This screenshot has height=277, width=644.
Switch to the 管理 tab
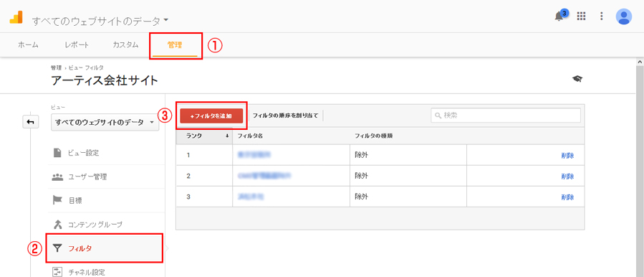[x=175, y=45]
